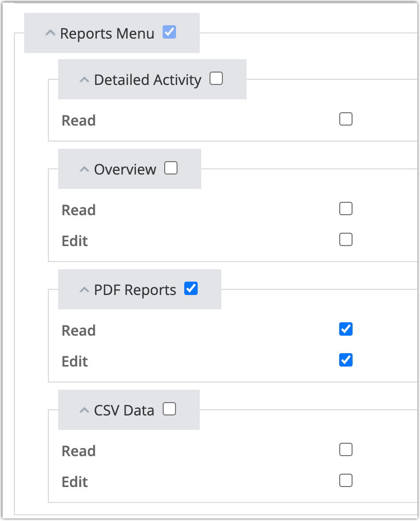Uncheck Read permission under PDF Reports
The height and width of the screenshot is (521, 420).
click(x=345, y=329)
